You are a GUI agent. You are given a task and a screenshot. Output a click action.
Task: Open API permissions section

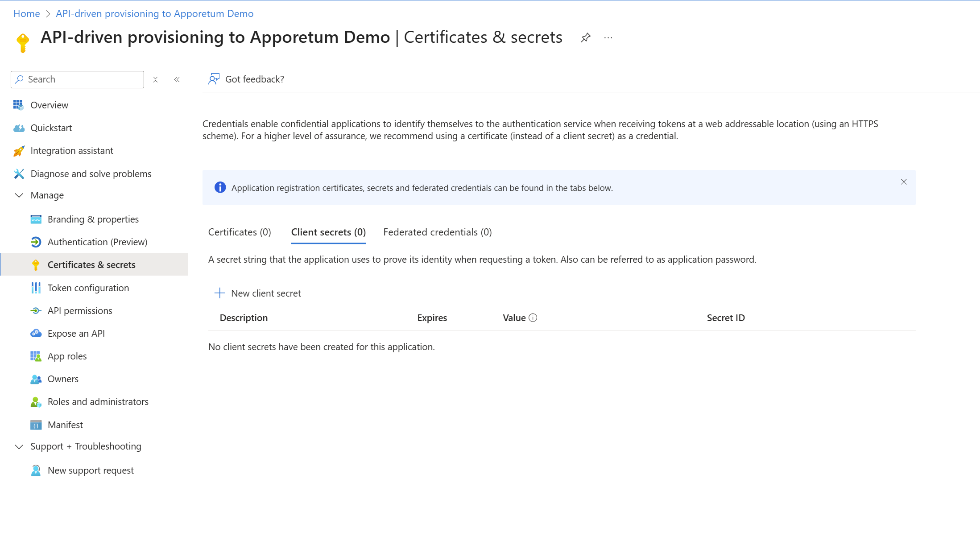tap(79, 310)
